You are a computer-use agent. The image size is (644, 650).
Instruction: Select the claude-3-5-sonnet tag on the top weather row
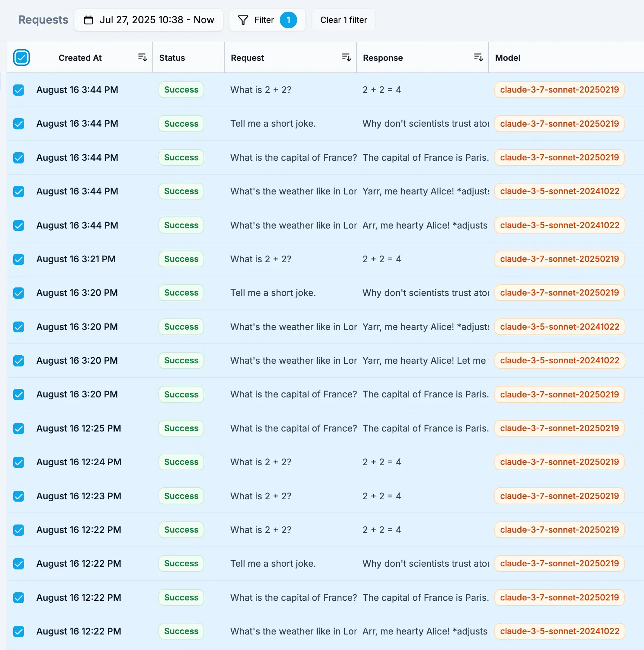560,191
